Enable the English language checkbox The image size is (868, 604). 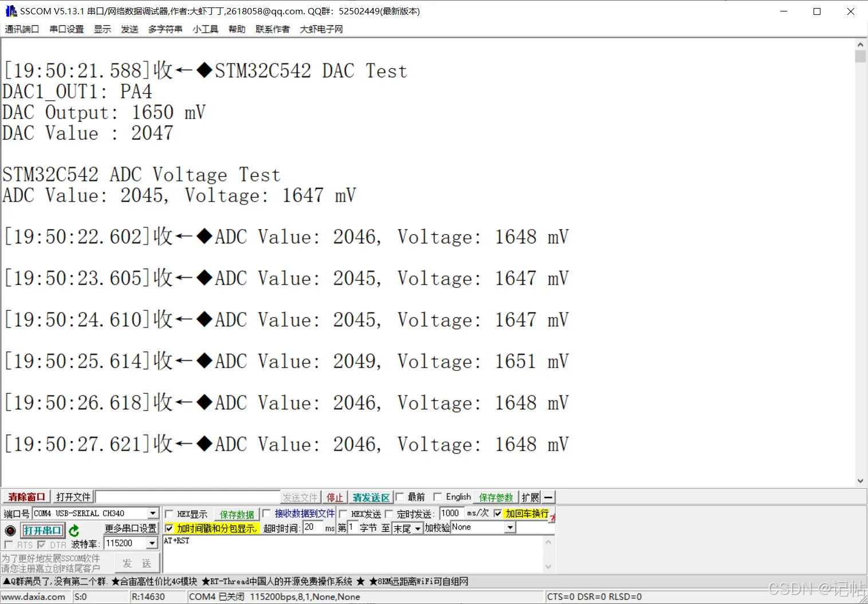click(x=438, y=497)
